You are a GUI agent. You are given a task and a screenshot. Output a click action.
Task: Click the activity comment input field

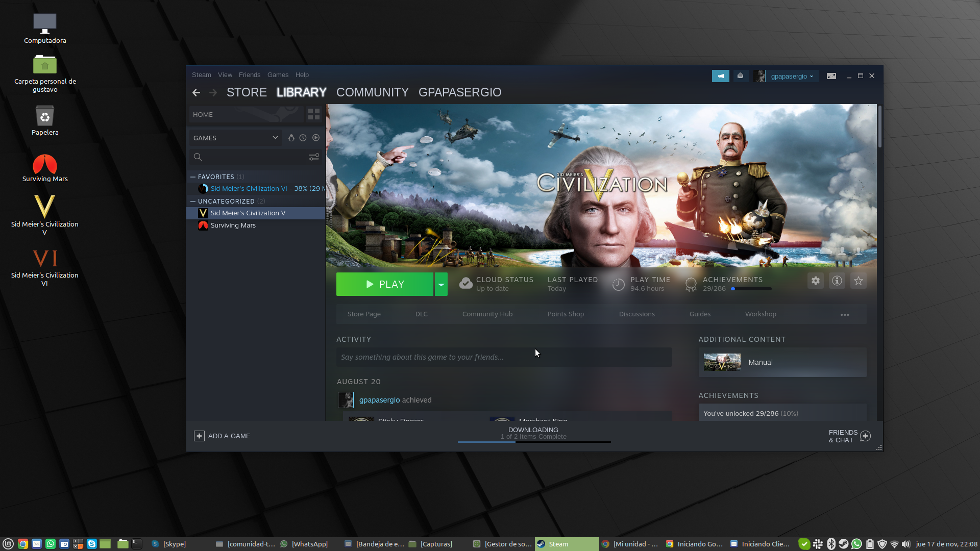[x=504, y=357]
